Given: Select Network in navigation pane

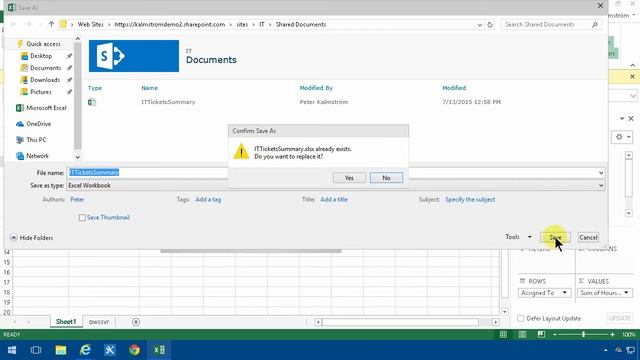Looking at the screenshot, I should click(37, 156).
